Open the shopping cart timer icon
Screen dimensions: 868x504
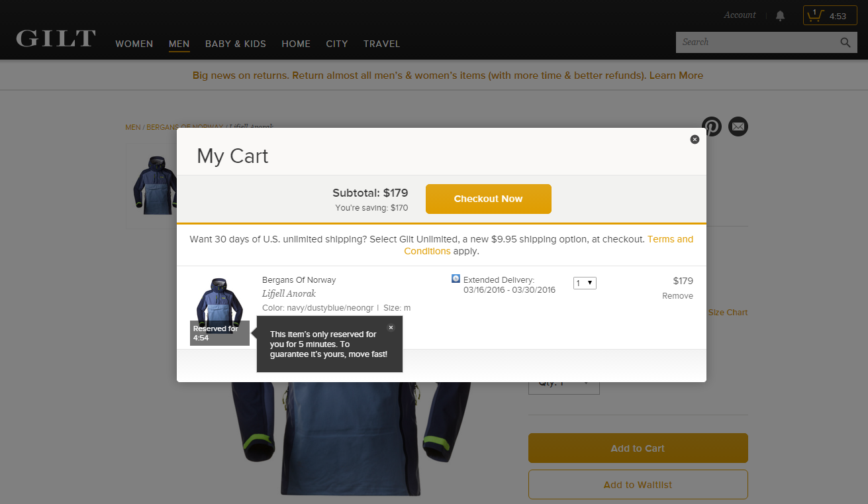[830, 15]
